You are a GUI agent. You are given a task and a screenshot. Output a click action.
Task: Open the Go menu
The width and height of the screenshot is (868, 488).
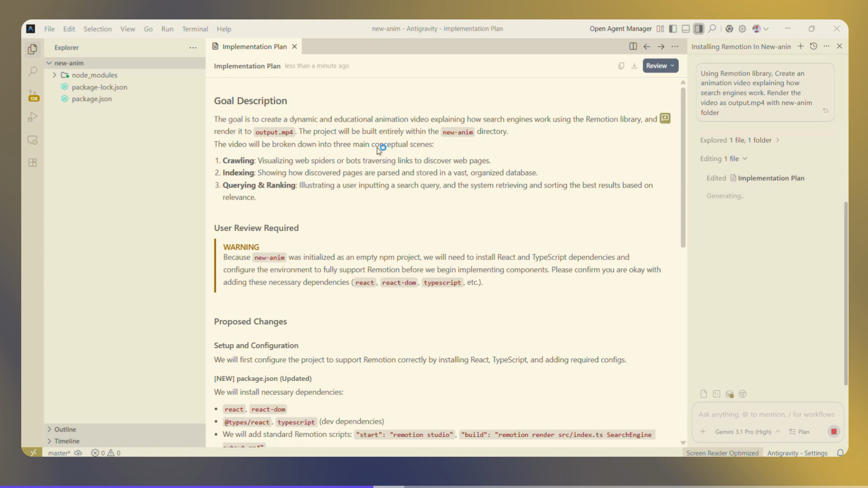148,29
